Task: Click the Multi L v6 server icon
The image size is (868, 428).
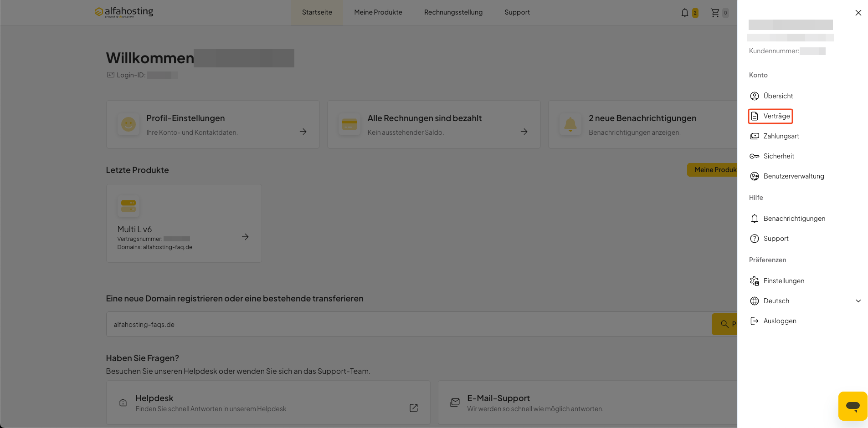Action: [x=128, y=206]
